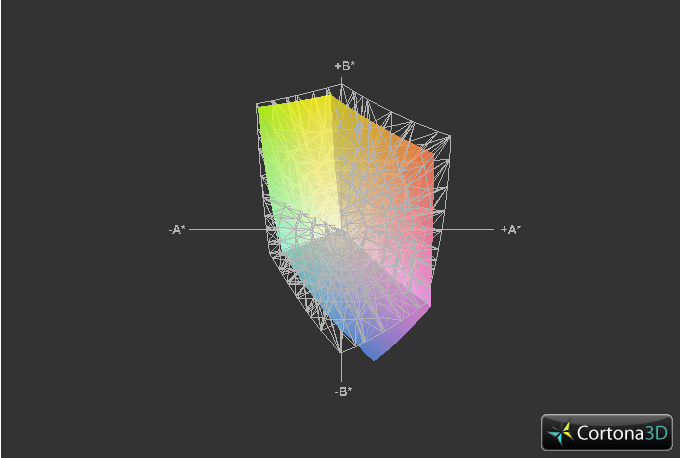Click the -B* axis label
Image resolution: width=680 pixels, height=458 pixels.
pyautogui.click(x=343, y=392)
